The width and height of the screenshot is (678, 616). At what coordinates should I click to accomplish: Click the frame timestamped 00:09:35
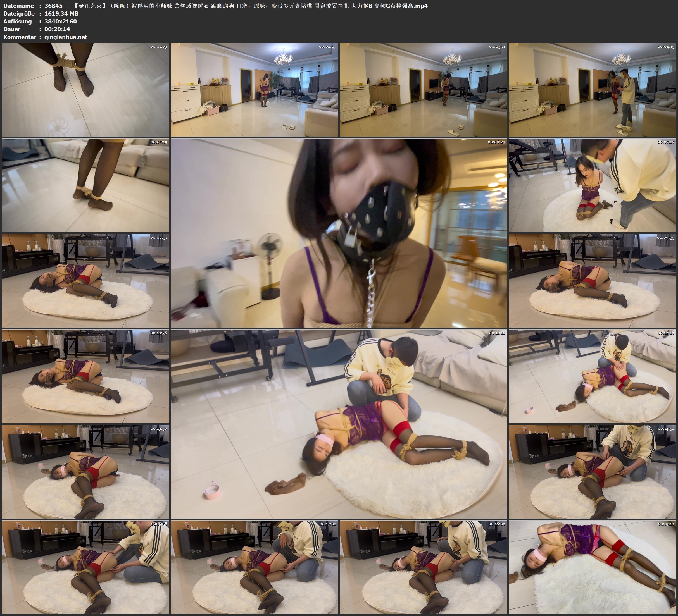pyautogui.click(x=592, y=281)
